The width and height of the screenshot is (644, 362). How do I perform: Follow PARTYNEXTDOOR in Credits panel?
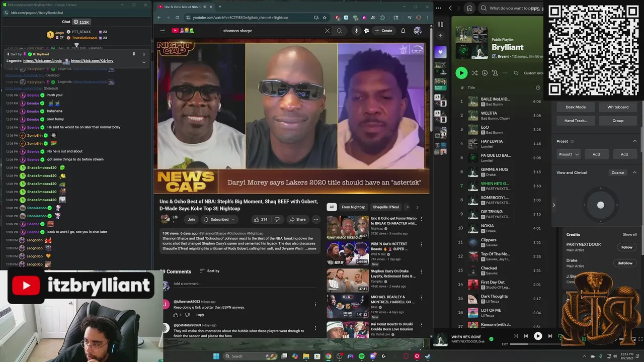pyautogui.click(x=626, y=247)
